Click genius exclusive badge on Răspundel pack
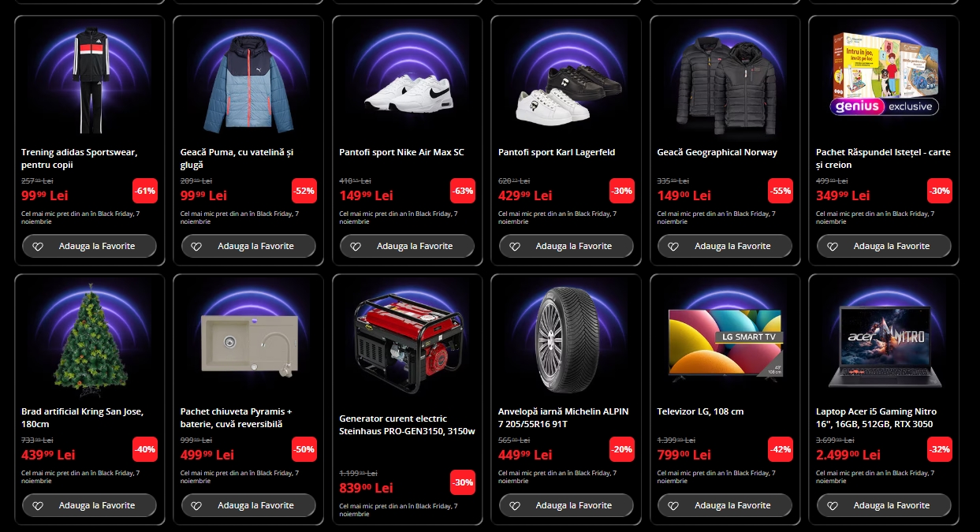 884,106
